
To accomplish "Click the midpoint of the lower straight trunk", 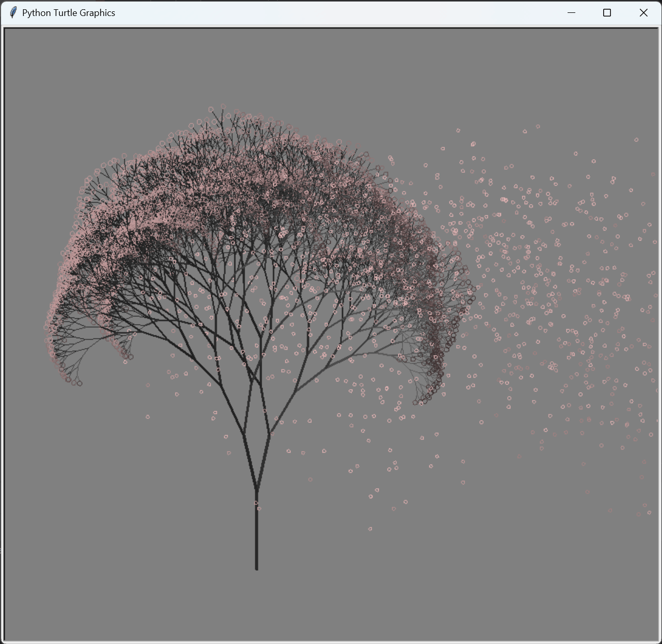I will click(x=256, y=529).
